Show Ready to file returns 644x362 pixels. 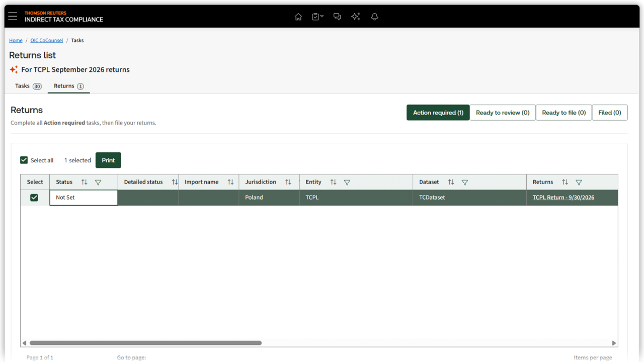pos(564,113)
